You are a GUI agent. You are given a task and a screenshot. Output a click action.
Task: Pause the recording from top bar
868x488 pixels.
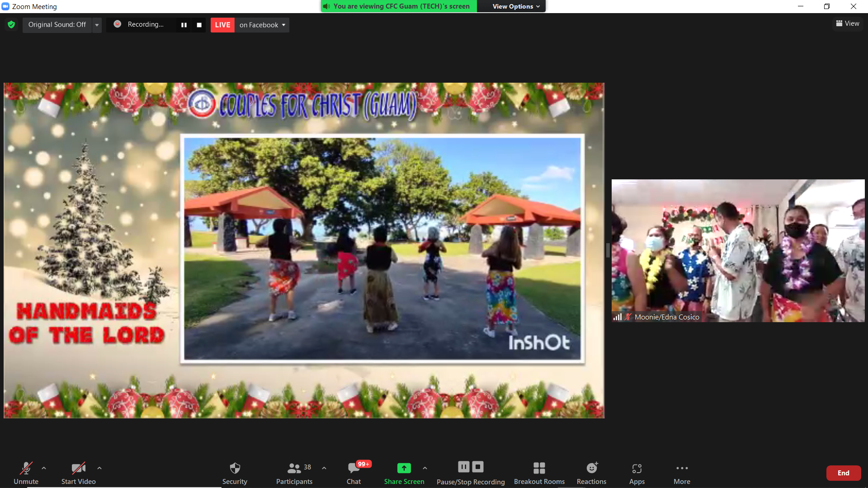click(184, 25)
